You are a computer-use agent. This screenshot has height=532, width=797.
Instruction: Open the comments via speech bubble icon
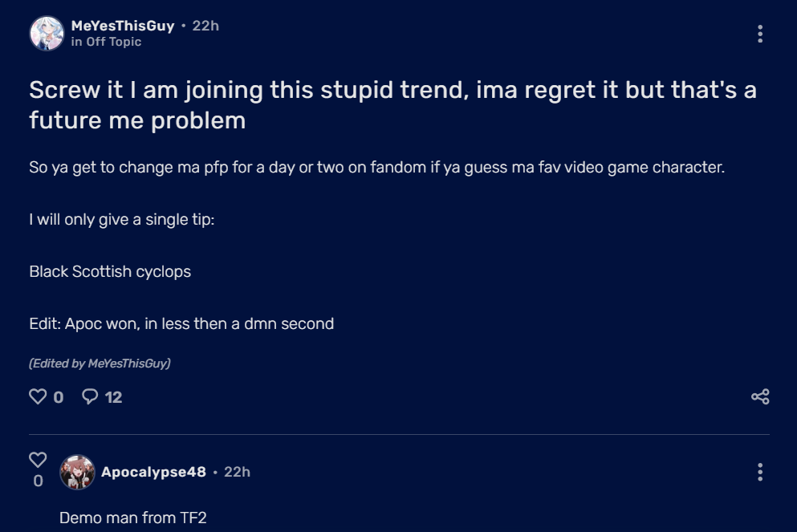coord(91,396)
